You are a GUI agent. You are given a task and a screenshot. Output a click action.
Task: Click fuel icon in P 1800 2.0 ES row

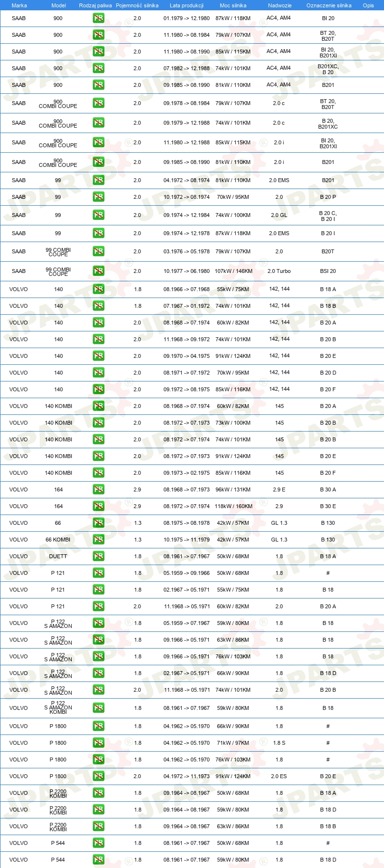(99, 776)
